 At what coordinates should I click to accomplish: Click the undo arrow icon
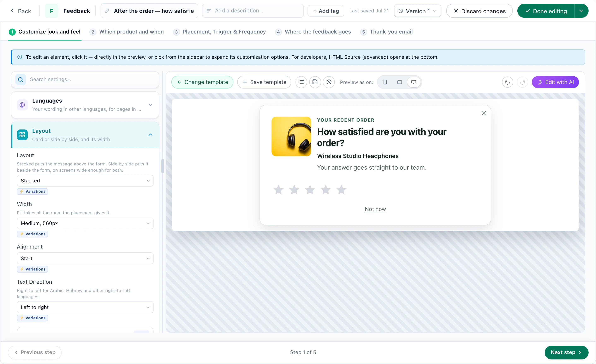click(507, 82)
